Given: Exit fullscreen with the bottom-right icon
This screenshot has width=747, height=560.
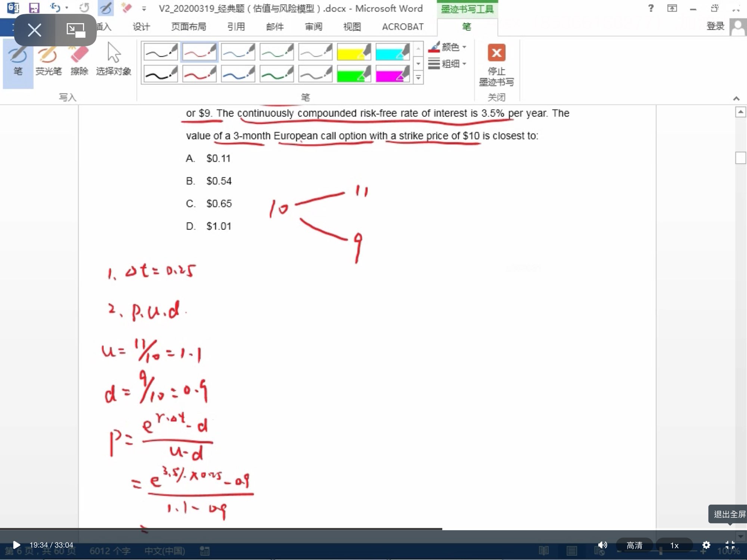Looking at the screenshot, I should coord(730,545).
